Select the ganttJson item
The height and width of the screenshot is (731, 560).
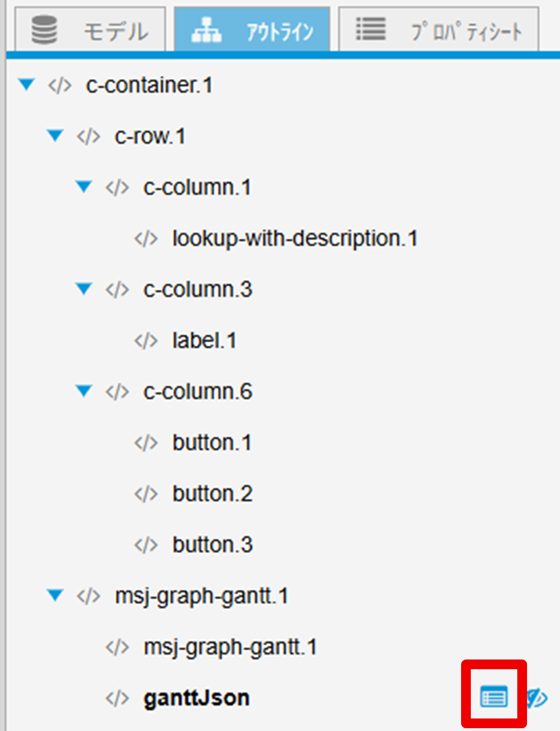pos(196,698)
